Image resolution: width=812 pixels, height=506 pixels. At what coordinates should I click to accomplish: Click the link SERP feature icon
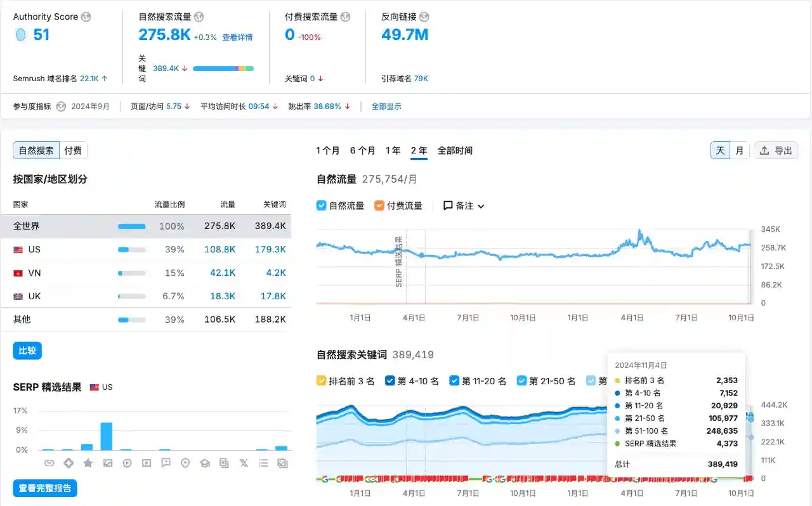pos(49,464)
